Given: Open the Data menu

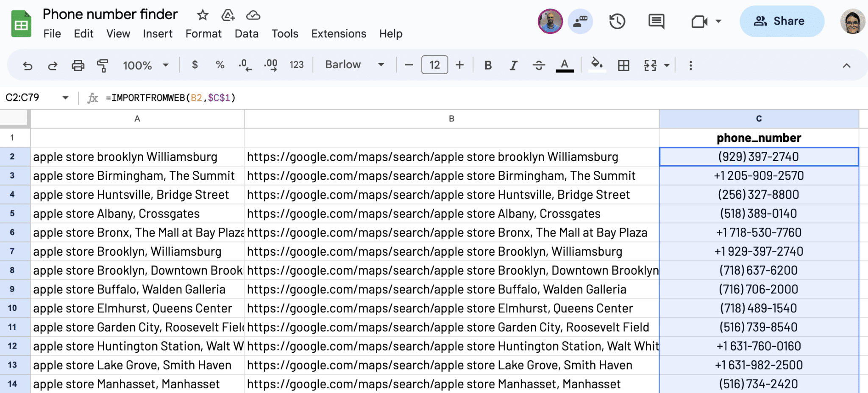Looking at the screenshot, I should [x=246, y=33].
